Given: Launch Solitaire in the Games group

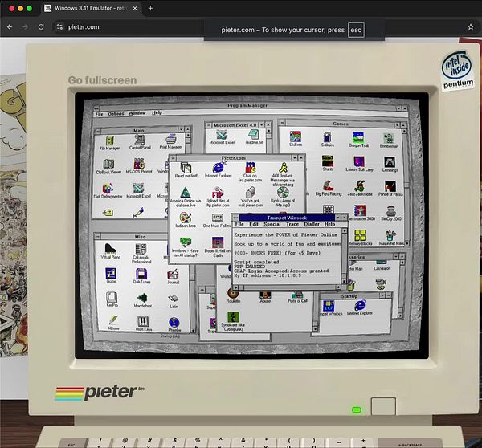Looking at the screenshot, I should click(x=328, y=139).
